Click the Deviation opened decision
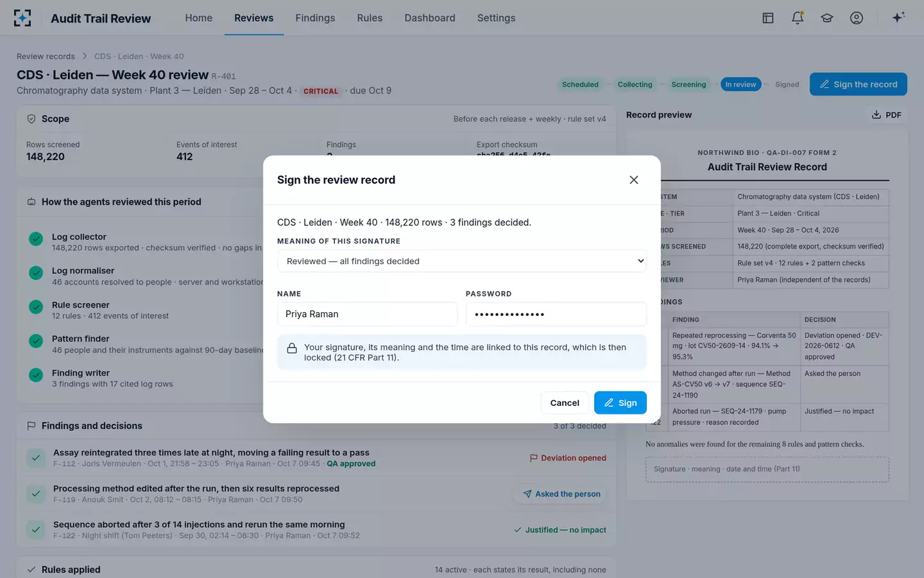Screen dimensions: 924x578 click(x=568, y=458)
